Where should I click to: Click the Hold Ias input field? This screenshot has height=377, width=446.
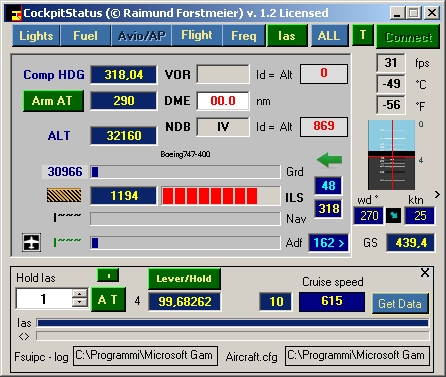tap(44, 299)
